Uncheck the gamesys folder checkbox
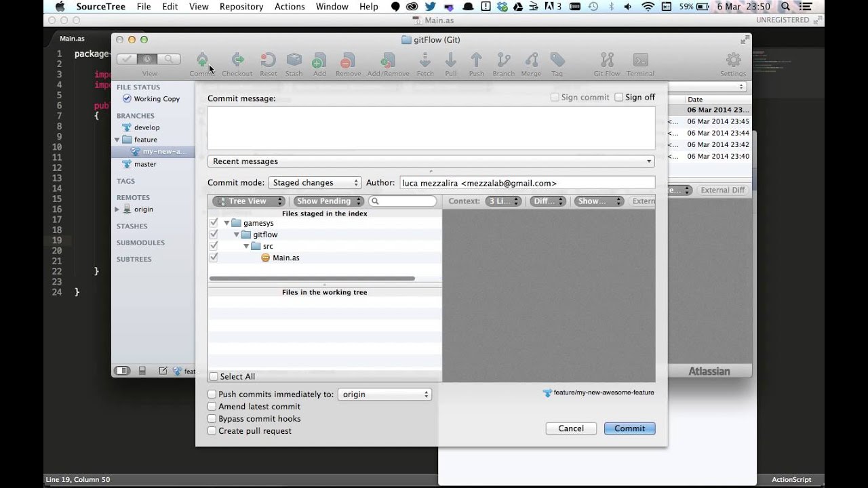Screen dimensions: 868x488 [x=214, y=222]
